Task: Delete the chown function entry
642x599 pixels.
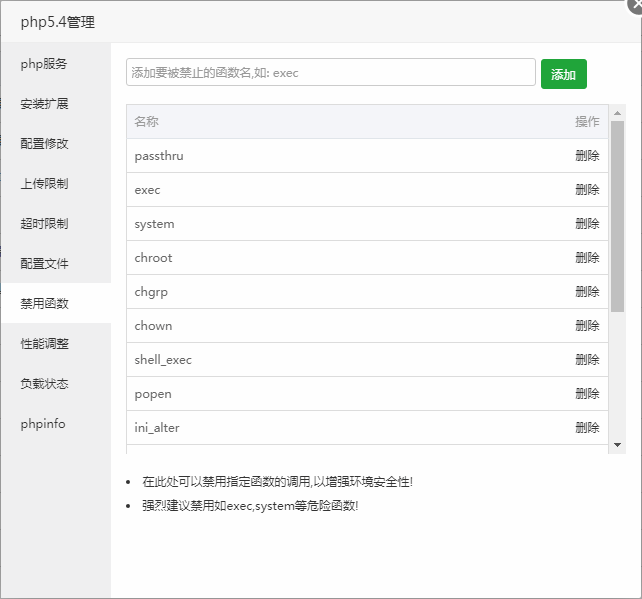Action: (x=587, y=326)
